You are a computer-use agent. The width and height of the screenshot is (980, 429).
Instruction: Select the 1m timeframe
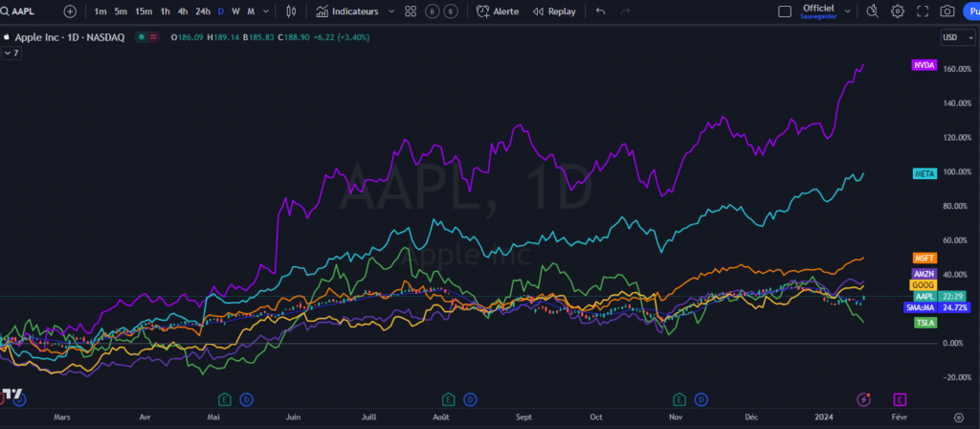(100, 11)
